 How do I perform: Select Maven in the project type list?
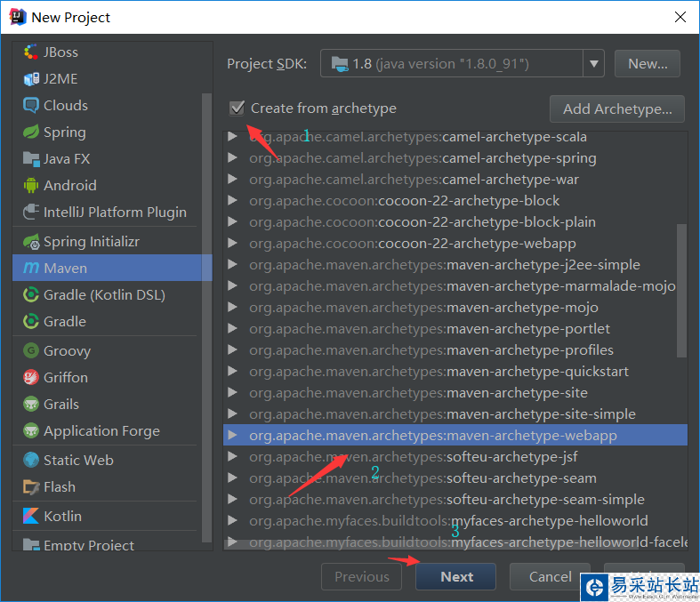[x=65, y=268]
